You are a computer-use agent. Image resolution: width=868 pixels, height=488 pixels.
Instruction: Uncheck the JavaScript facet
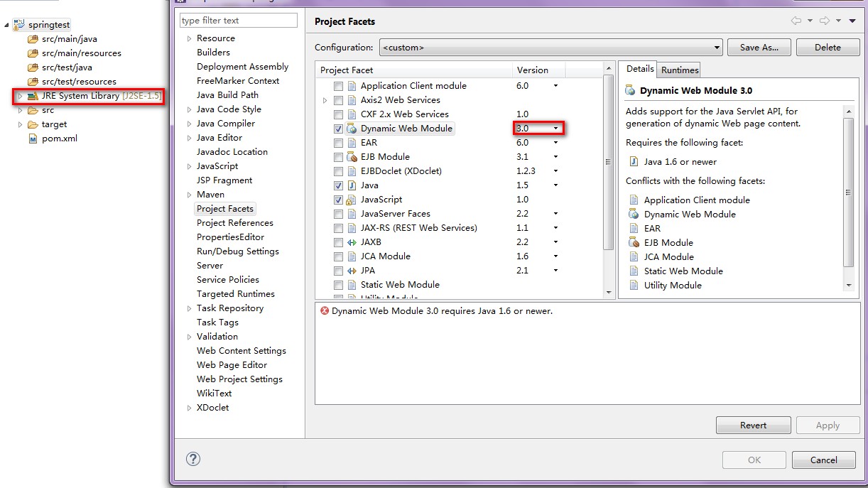(x=338, y=199)
